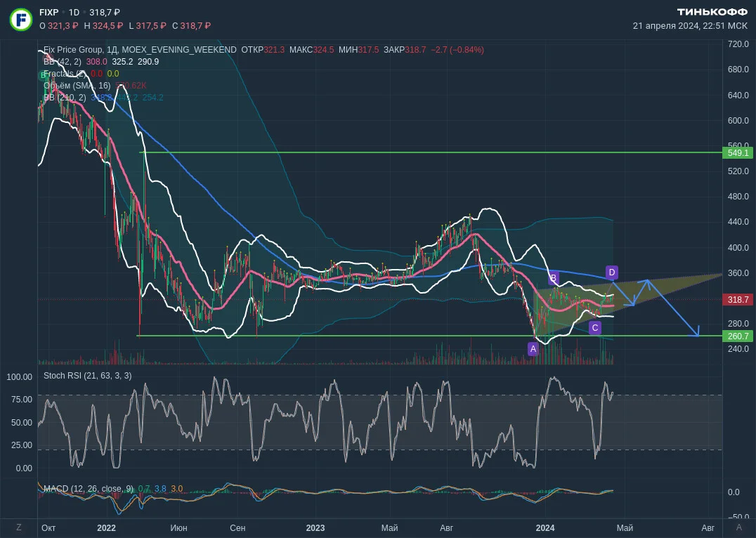Click the 2023 year label on the time axis
The height and width of the screenshot is (538, 756).
tap(315, 528)
